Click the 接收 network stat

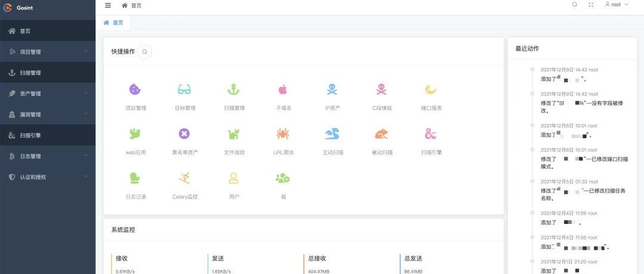[x=122, y=259]
